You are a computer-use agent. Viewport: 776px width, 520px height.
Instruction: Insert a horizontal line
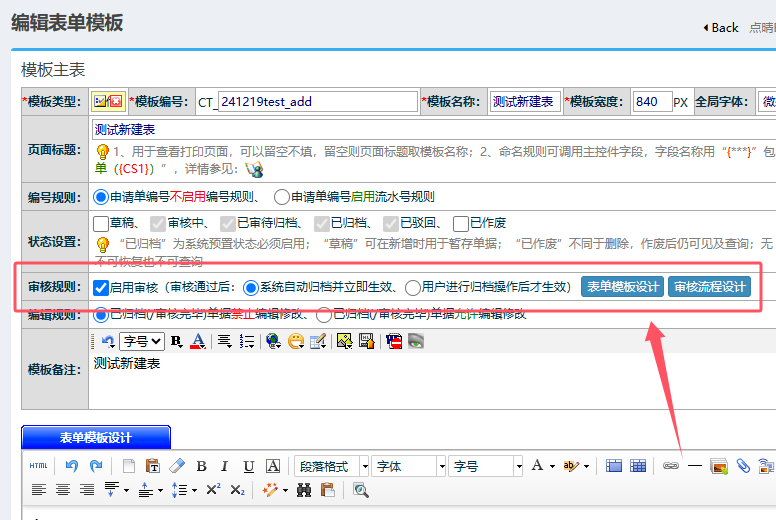695,466
